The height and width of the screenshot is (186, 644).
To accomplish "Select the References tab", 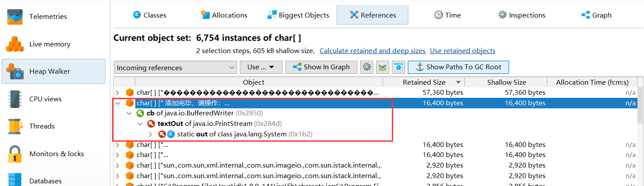I will (x=373, y=15).
